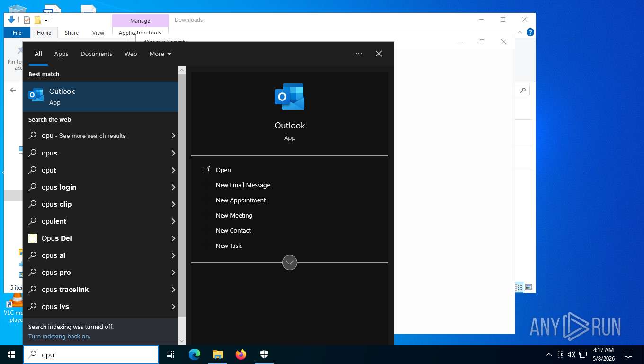Expand the More filter dropdown
The height and width of the screenshot is (364, 644).
pyautogui.click(x=161, y=54)
